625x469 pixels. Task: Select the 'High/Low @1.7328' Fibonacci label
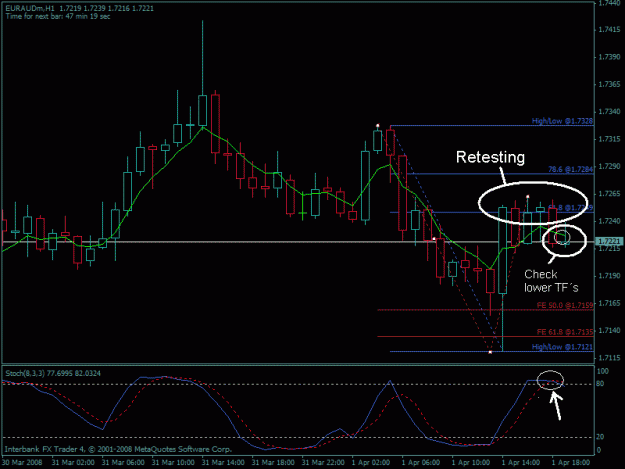tap(562, 121)
